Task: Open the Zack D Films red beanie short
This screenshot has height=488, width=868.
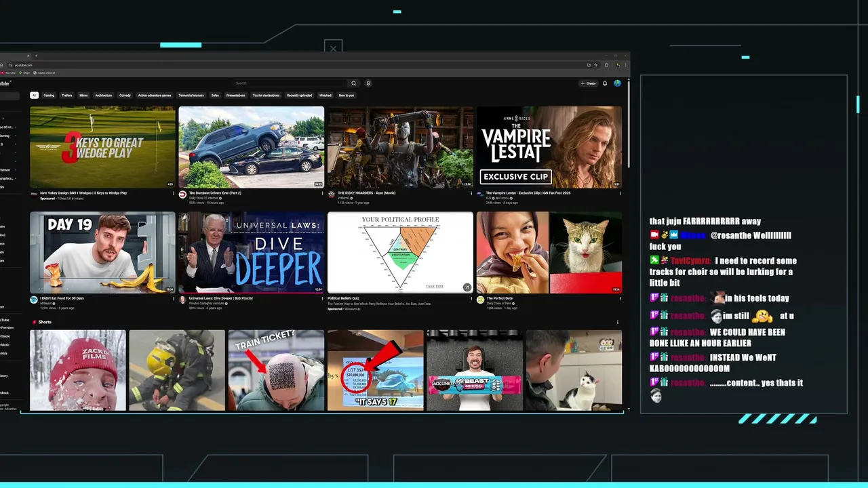Action: pyautogui.click(x=78, y=370)
